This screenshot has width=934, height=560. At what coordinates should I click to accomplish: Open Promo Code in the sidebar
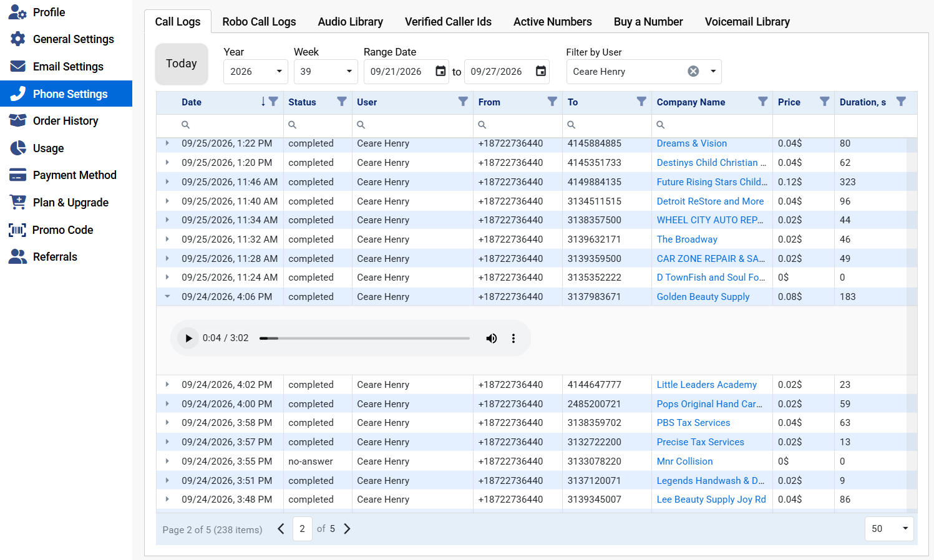(x=66, y=230)
